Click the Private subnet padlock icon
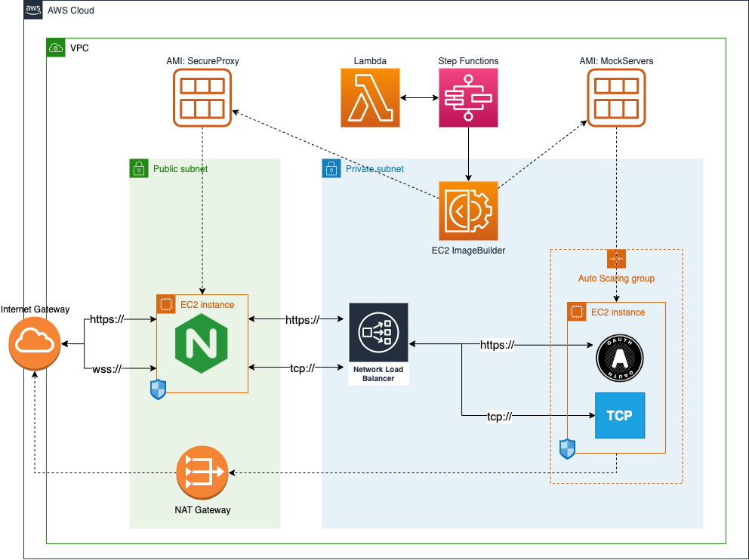The height and width of the screenshot is (560, 749). coord(331,168)
